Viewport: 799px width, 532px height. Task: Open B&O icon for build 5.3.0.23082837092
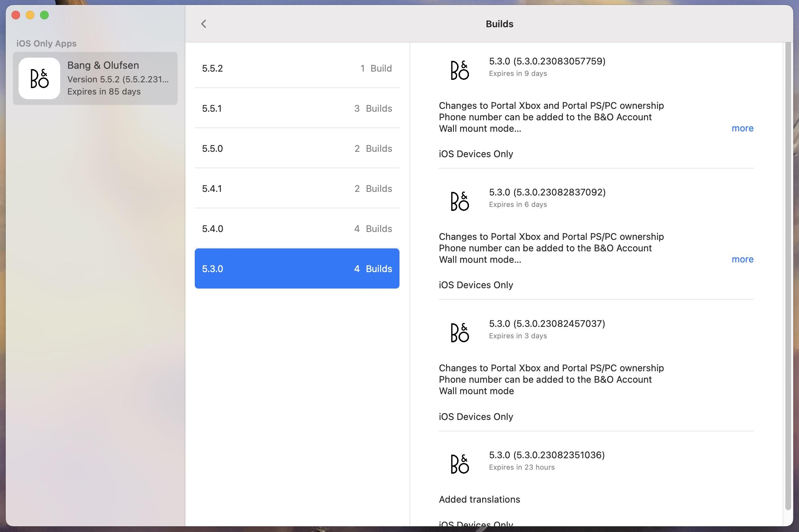(x=460, y=201)
